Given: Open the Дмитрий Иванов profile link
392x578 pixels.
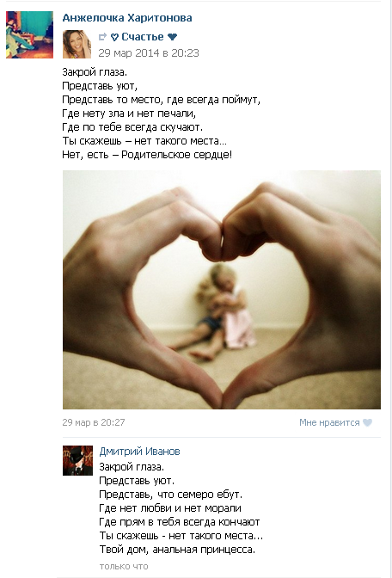Looking at the screenshot, I should (139, 452).
